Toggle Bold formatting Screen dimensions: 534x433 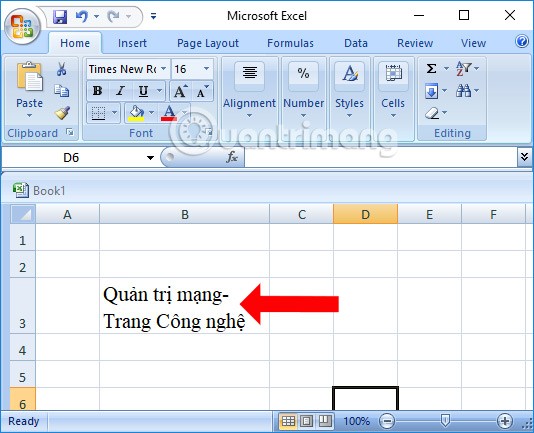pos(98,91)
